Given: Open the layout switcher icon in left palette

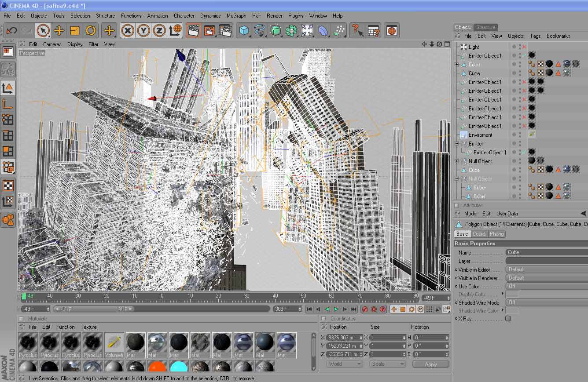Looking at the screenshot, I should (8, 52).
